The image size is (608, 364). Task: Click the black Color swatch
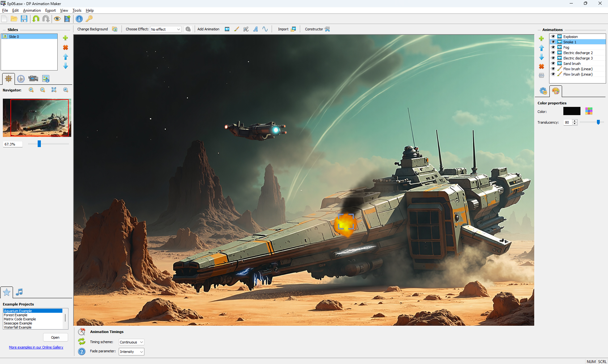click(x=572, y=111)
